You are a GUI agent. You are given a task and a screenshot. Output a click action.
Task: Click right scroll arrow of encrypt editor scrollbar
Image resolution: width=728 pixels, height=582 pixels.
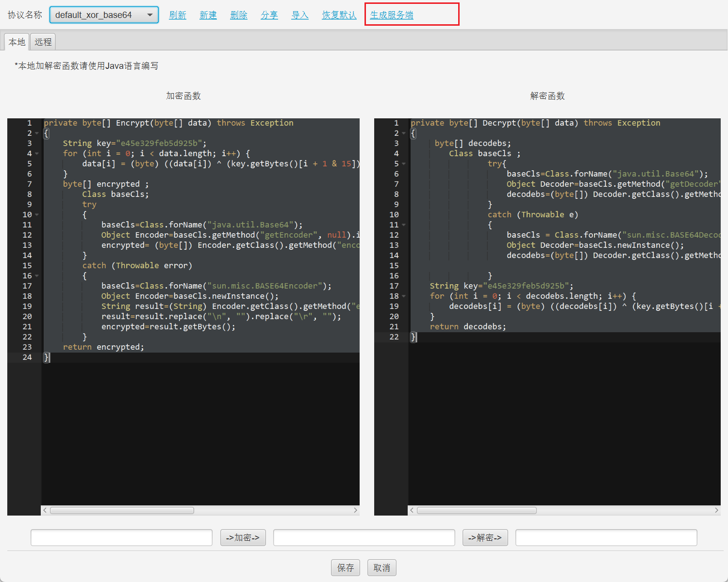[x=355, y=510]
